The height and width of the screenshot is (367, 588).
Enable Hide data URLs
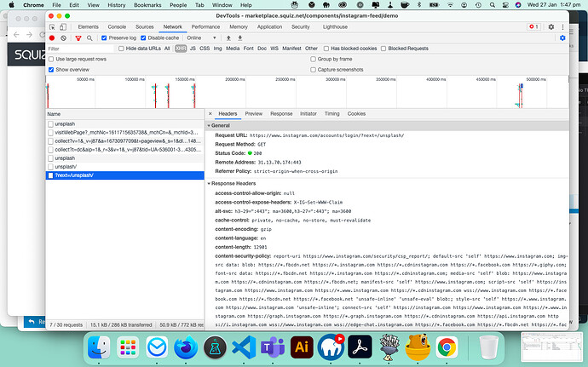121,49
